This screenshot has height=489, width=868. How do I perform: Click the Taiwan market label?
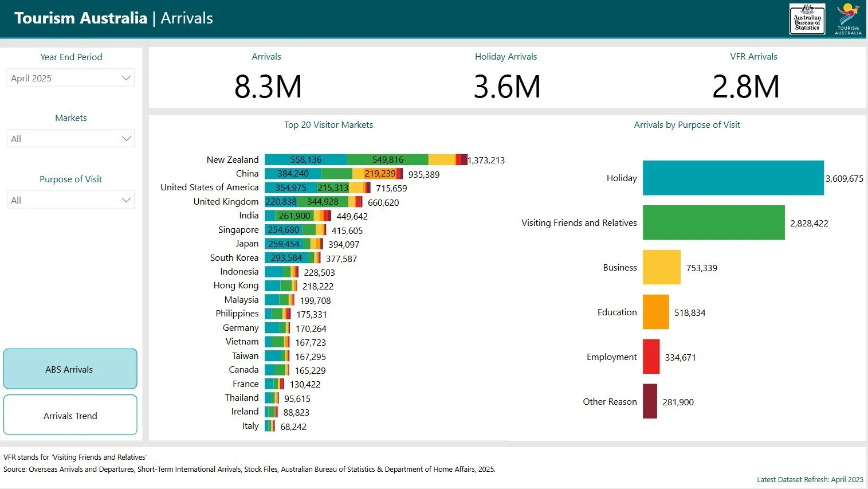[x=245, y=356]
